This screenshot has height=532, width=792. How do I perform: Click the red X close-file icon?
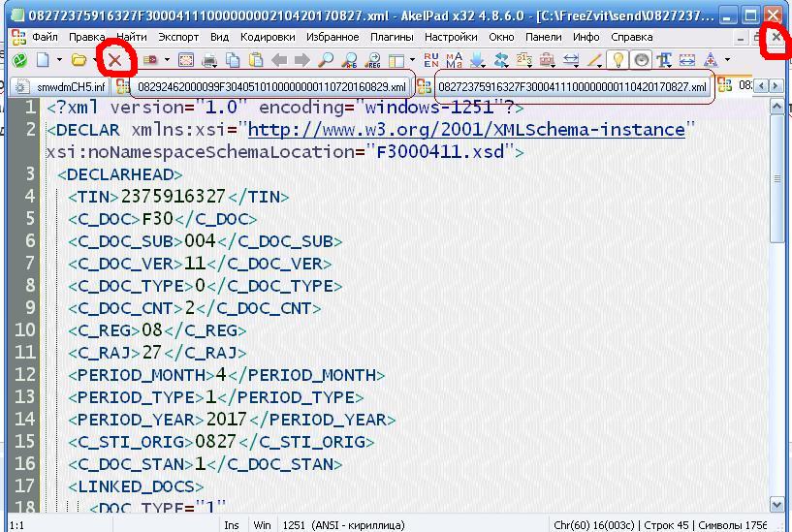click(115, 60)
